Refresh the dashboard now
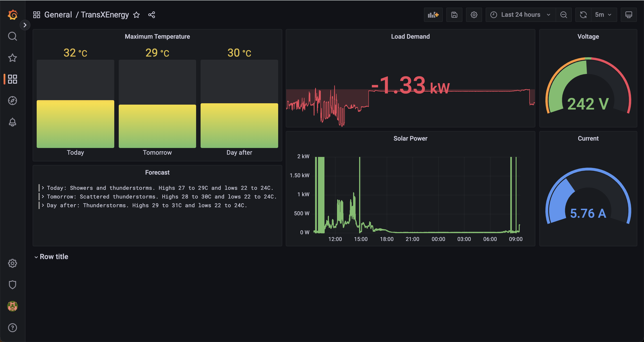 point(583,15)
